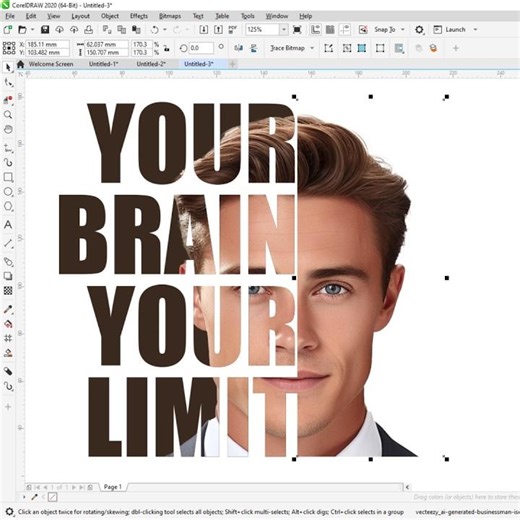Click the X position field 185.11 mm
This screenshot has width=520, height=520.
click(47, 44)
